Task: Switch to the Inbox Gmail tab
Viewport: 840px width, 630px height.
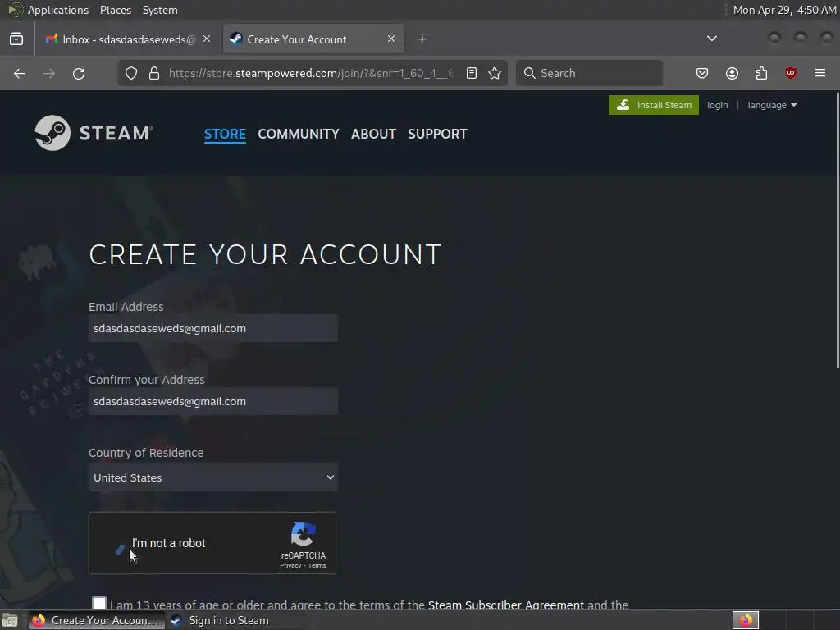Action: click(x=127, y=39)
